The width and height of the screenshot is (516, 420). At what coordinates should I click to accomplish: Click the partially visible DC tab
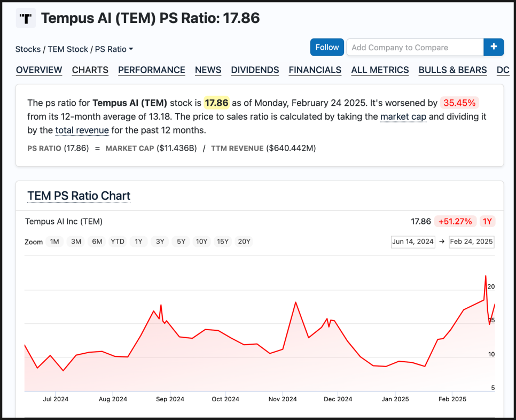click(503, 70)
